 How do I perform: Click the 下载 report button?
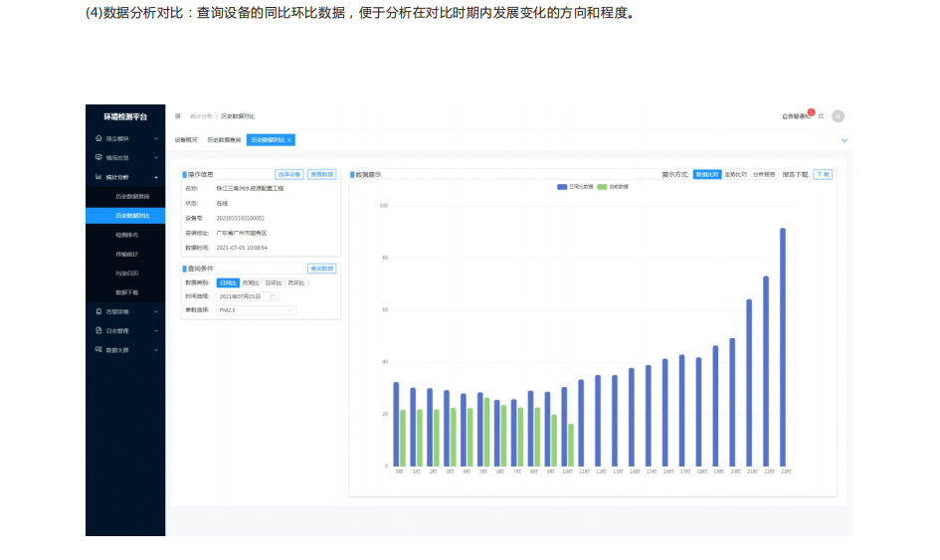point(823,174)
